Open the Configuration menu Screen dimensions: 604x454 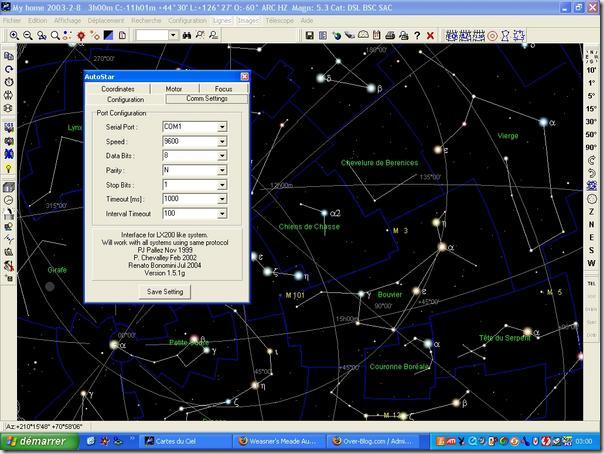[187, 21]
